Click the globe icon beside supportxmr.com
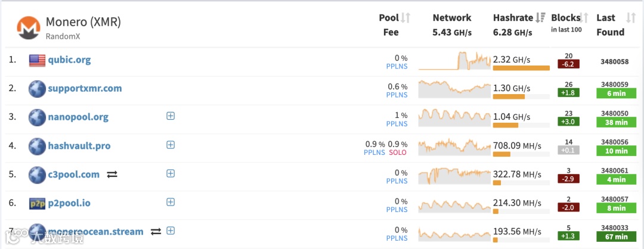The width and height of the screenshot is (644, 249). (x=37, y=89)
